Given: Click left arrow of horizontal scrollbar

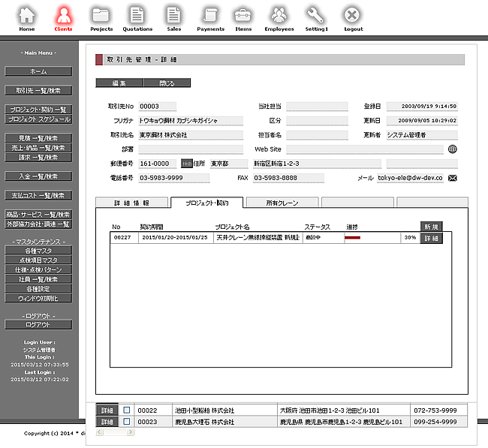Looking at the screenshot, I should (x=99, y=431).
